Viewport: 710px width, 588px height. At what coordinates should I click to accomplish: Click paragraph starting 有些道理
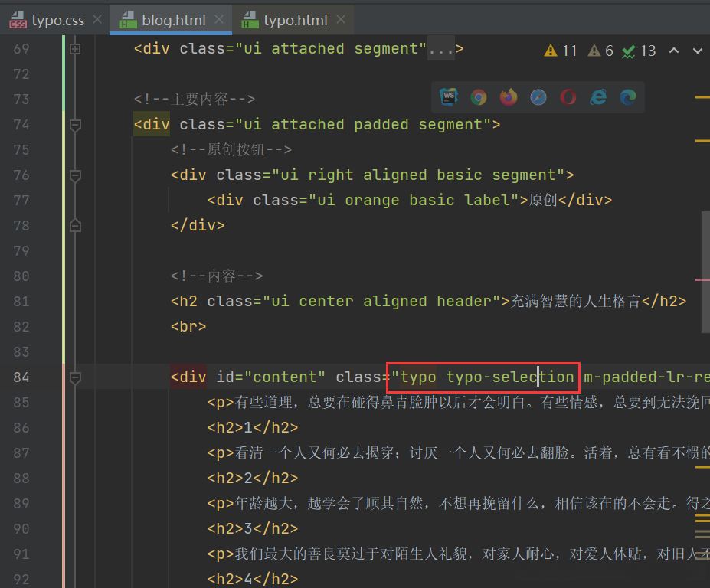[x=458, y=403]
